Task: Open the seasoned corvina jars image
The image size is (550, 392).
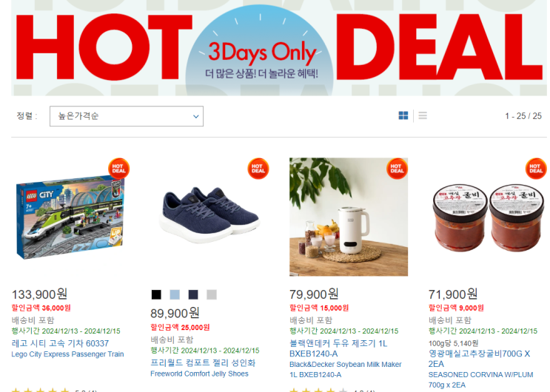Action: pos(488,217)
